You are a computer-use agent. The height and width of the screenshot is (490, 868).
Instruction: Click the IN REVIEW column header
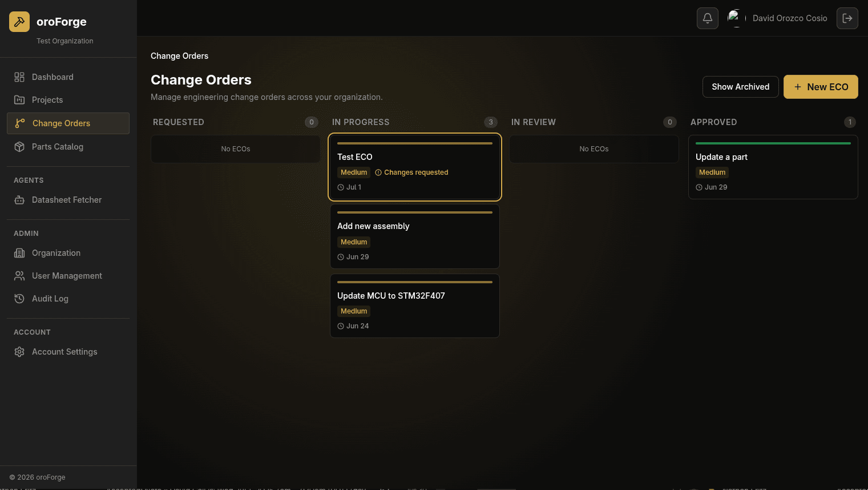click(x=534, y=122)
